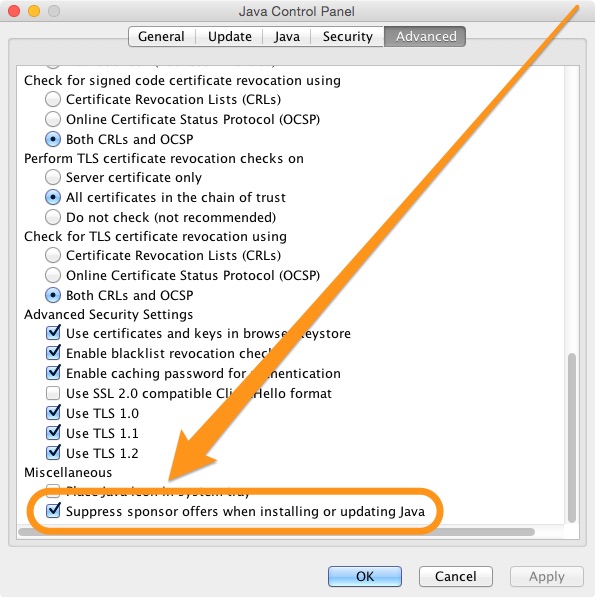Screen dimensions: 595x597
Task: Choose Server certificate only option
Action: click(53, 177)
